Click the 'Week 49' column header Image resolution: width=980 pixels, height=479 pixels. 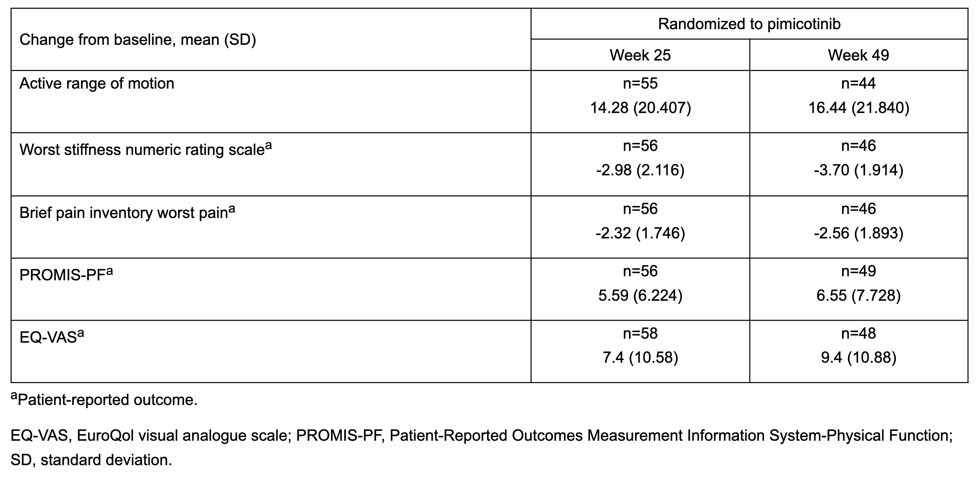pyautogui.click(x=858, y=55)
